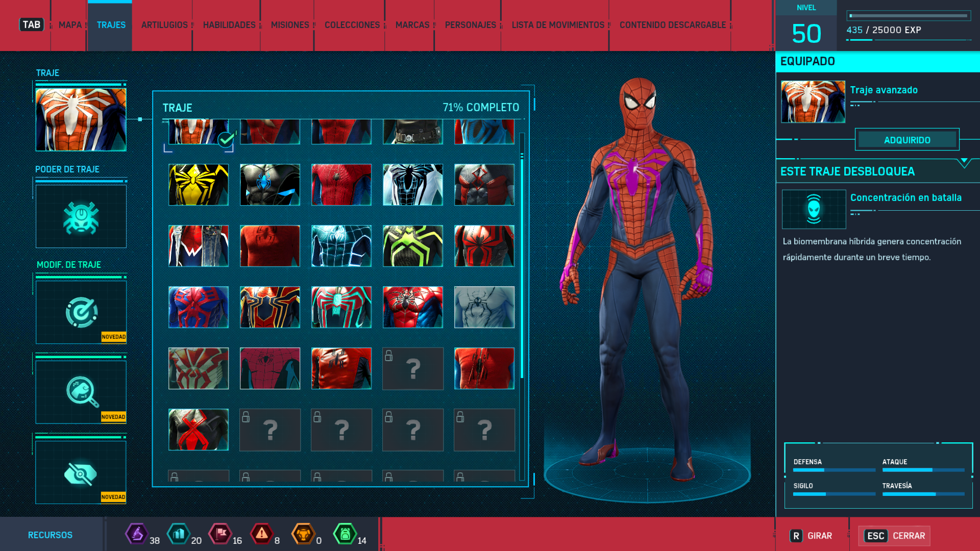Open the crossed-eye stealth suit mod slot
The width and height of the screenshot is (980, 551).
coord(81,472)
